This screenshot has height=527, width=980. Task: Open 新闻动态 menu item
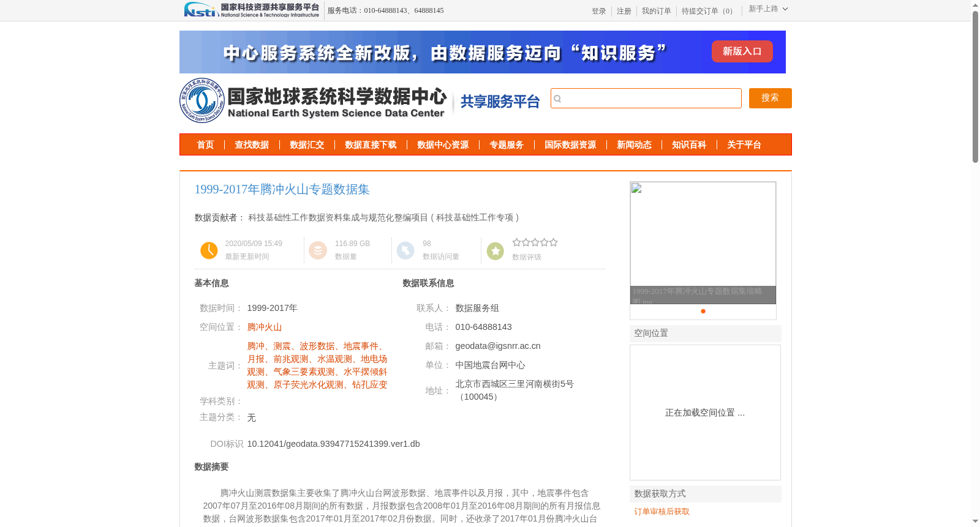pyautogui.click(x=634, y=144)
